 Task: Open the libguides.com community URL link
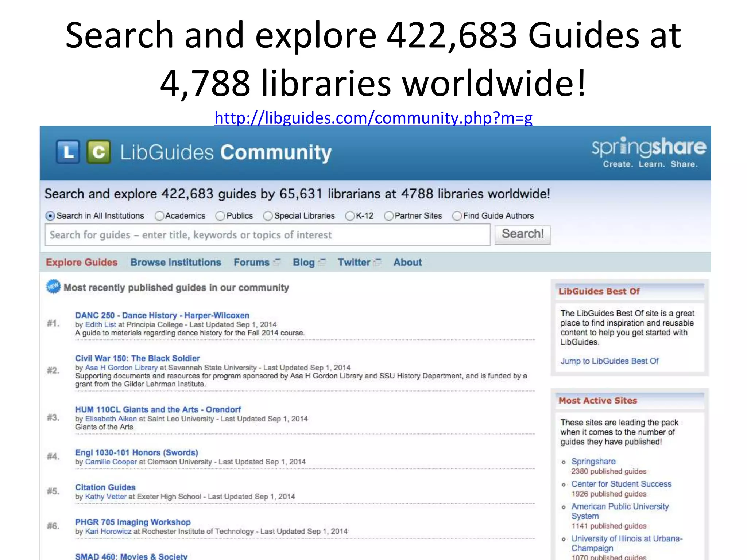coord(373,118)
